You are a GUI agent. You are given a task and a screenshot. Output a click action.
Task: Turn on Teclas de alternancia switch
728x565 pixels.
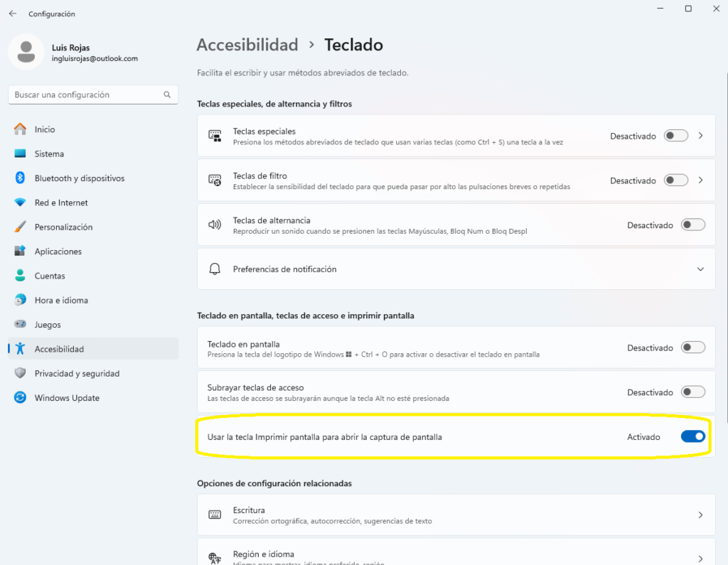[x=692, y=225]
